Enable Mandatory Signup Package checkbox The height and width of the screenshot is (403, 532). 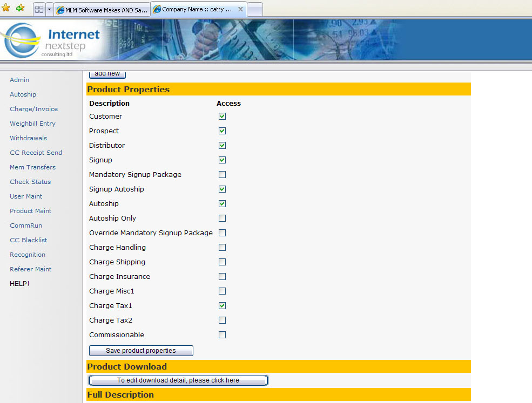222,174
